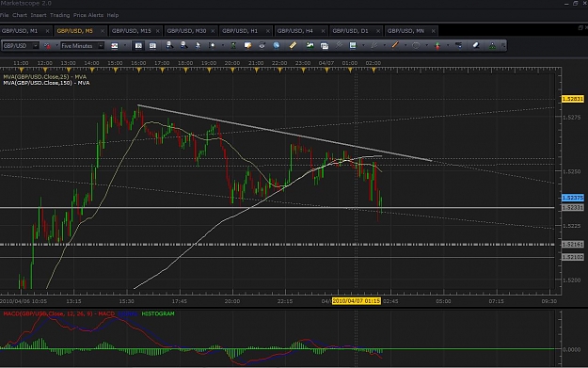Screen dimensions: 588x368
Task: Click the yellow 1.52831 price label
Action: point(573,99)
